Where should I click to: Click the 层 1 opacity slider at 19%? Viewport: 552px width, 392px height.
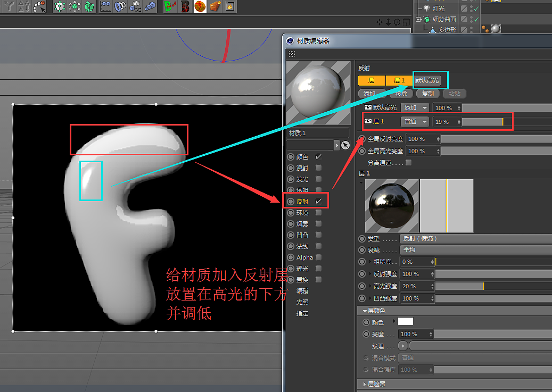(x=507, y=122)
